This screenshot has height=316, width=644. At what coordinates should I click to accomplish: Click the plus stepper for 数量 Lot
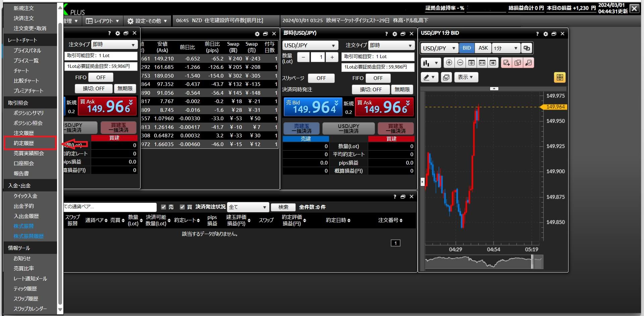(332, 57)
